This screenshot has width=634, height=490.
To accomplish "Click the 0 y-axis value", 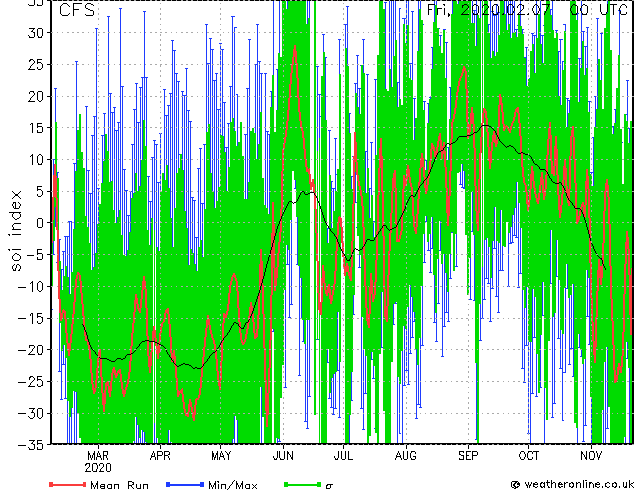I will click(x=42, y=223).
